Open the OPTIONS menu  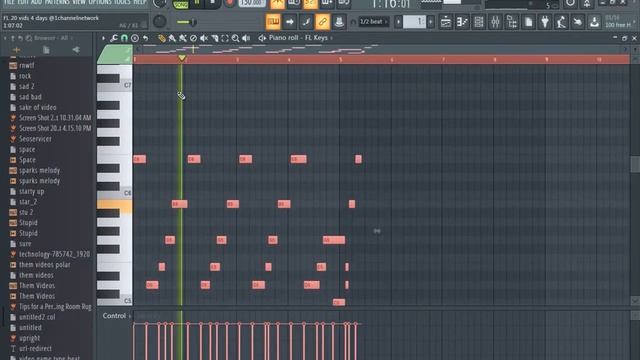click(x=100, y=2)
